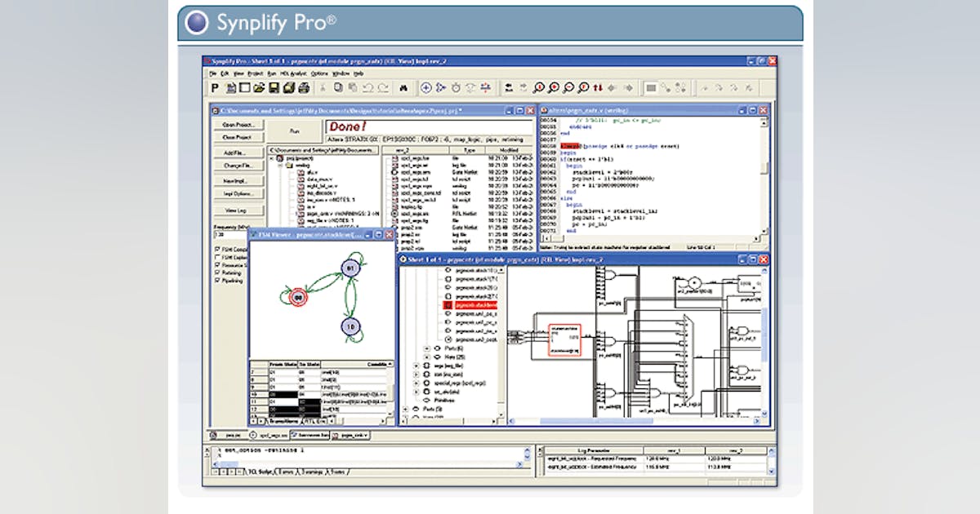This screenshot has width=980, height=514.
Task: Open the Options menu
Action: [x=319, y=73]
